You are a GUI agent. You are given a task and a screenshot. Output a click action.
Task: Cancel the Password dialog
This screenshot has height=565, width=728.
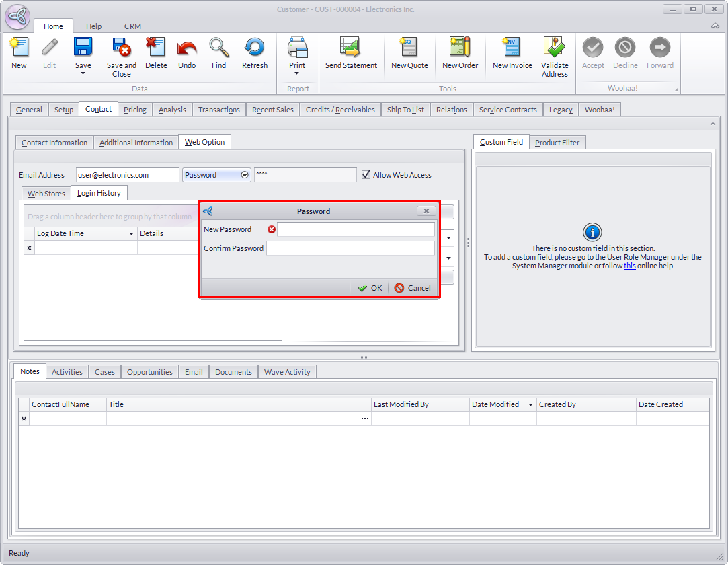[413, 288]
